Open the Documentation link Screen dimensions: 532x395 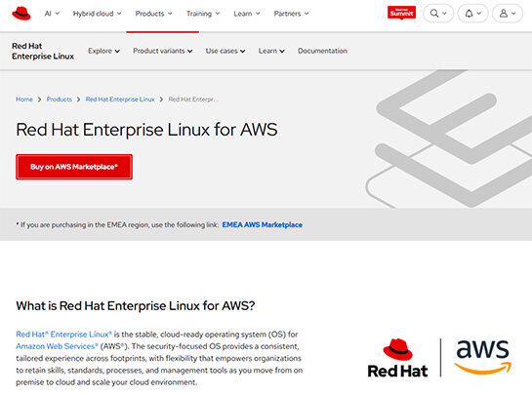click(x=322, y=51)
